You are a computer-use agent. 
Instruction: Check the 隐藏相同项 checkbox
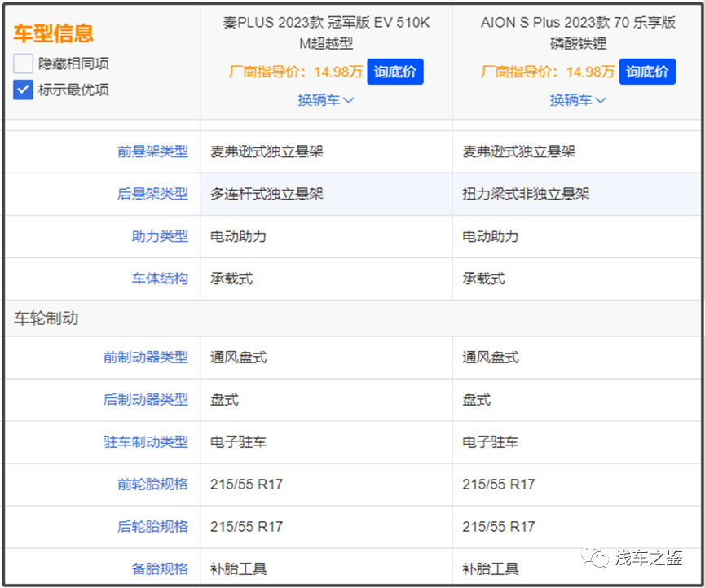pyautogui.click(x=23, y=64)
